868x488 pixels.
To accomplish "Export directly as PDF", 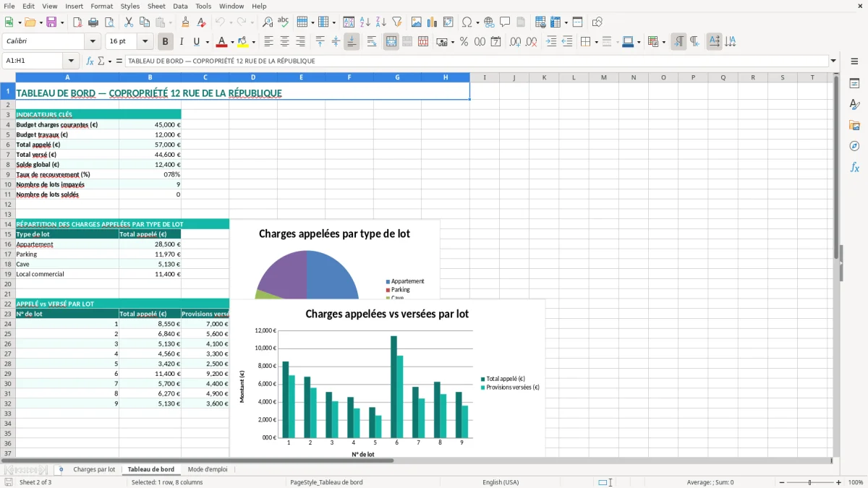I will [77, 22].
